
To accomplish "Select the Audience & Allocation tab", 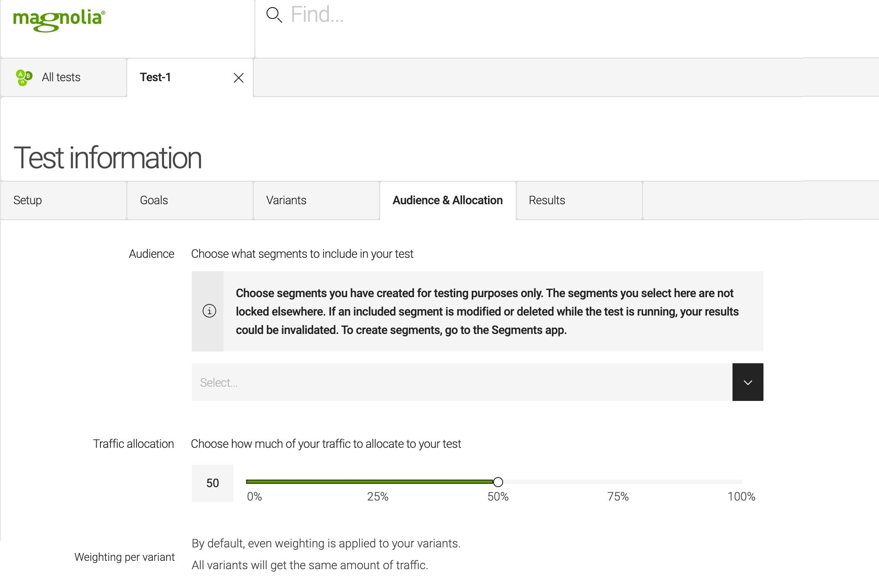I will tap(447, 200).
